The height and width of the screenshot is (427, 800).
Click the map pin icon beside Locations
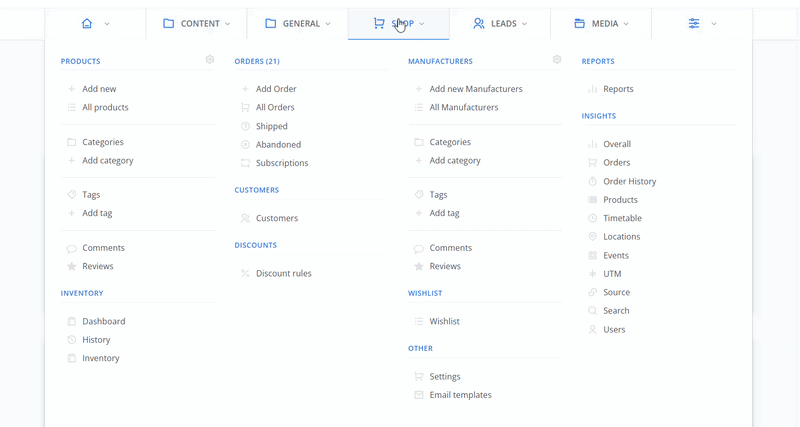pos(592,237)
